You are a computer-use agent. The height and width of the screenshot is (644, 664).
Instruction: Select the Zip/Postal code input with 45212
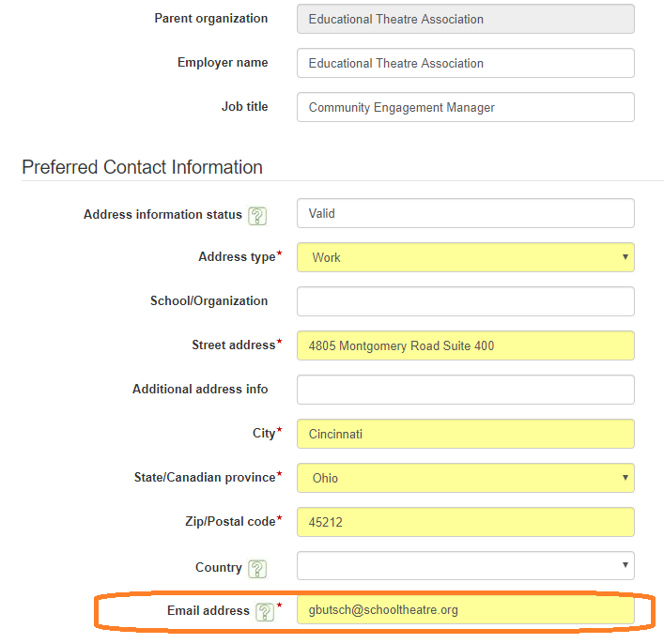pos(465,522)
